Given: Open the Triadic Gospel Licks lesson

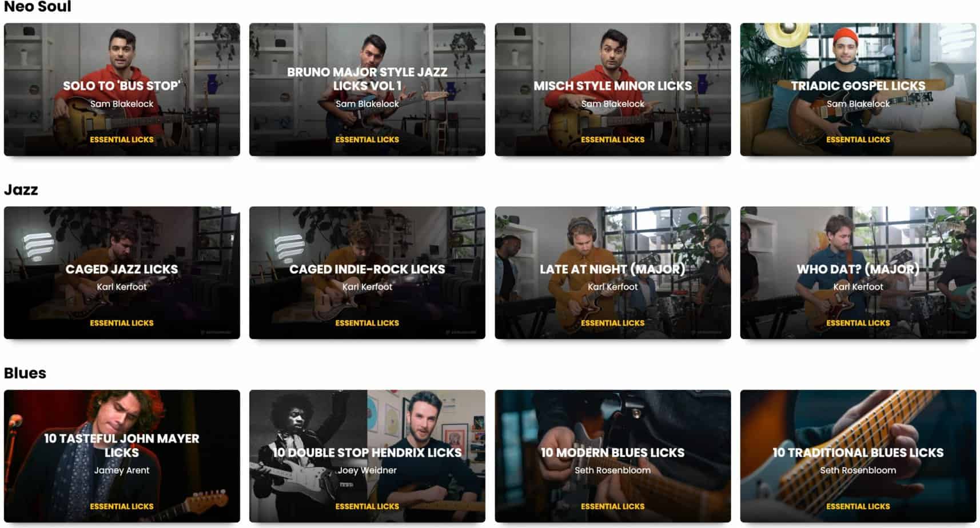Looking at the screenshot, I should (x=858, y=89).
